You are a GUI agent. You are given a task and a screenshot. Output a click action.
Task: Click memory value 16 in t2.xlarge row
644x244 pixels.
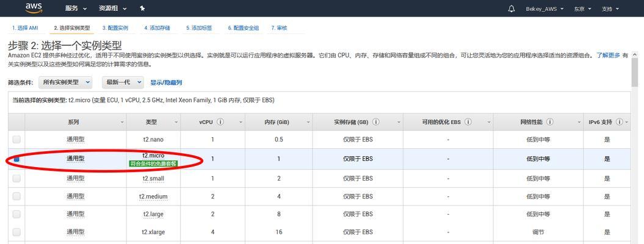(x=279, y=232)
